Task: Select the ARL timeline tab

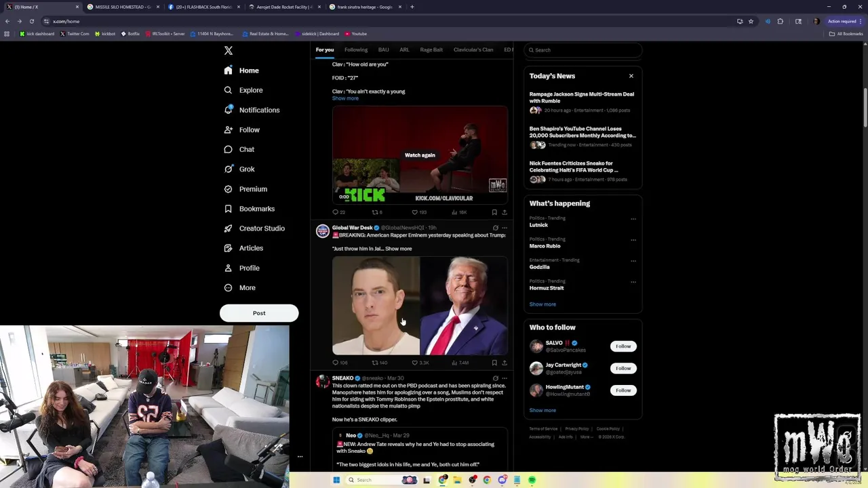Action: [x=404, y=49]
